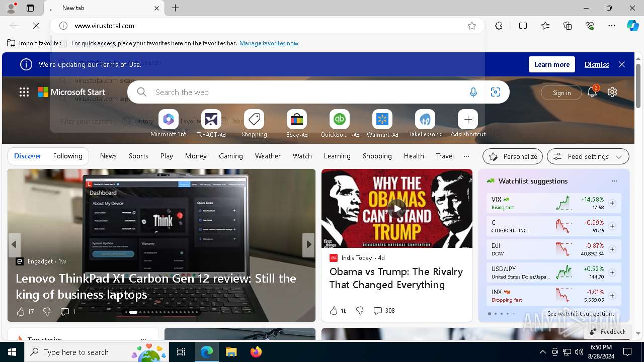Open the News category
The width and height of the screenshot is (644, 362).
[108, 156]
